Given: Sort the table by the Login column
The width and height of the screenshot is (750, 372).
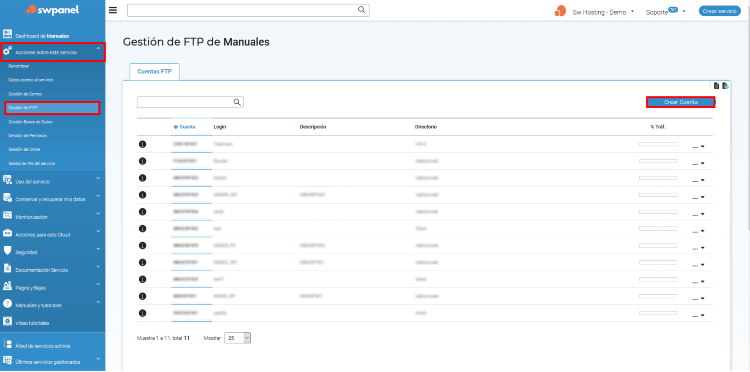Looking at the screenshot, I should pos(220,127).
